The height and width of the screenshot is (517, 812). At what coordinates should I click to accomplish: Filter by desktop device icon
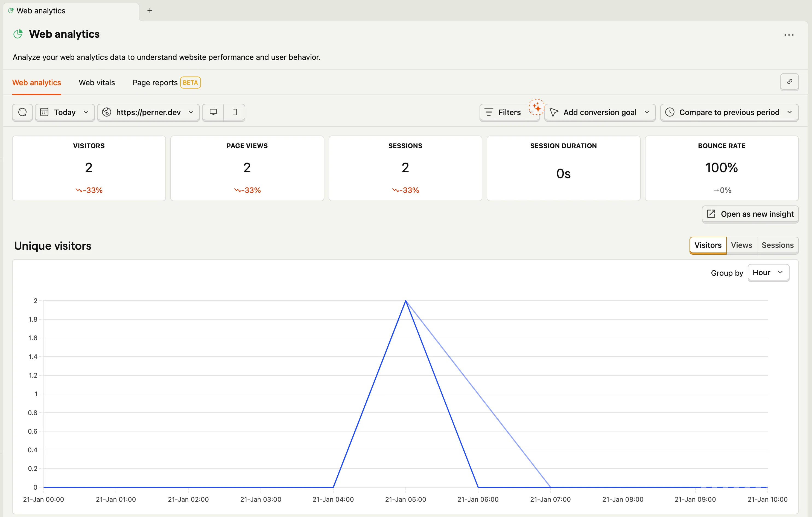pyautogui.click(x=213, y=112)
